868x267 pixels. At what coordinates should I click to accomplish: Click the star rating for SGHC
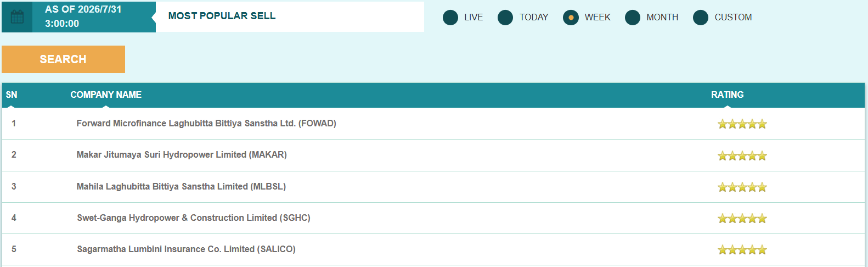click(x=742, y=219)
